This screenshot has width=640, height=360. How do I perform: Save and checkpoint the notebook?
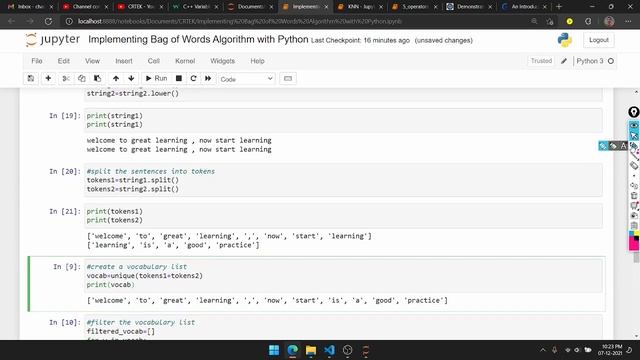(x=31, y=78)
